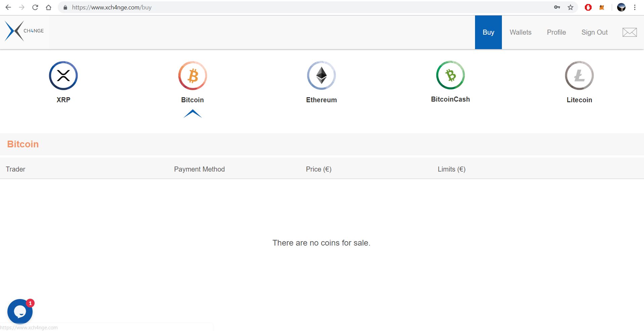Open messages via the envelope icon

tap(630, 32)
